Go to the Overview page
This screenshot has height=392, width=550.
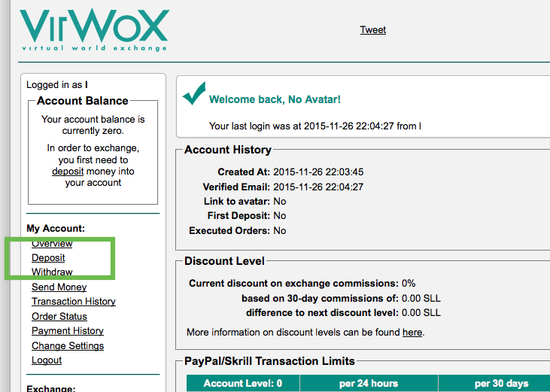tap(52, 243)
